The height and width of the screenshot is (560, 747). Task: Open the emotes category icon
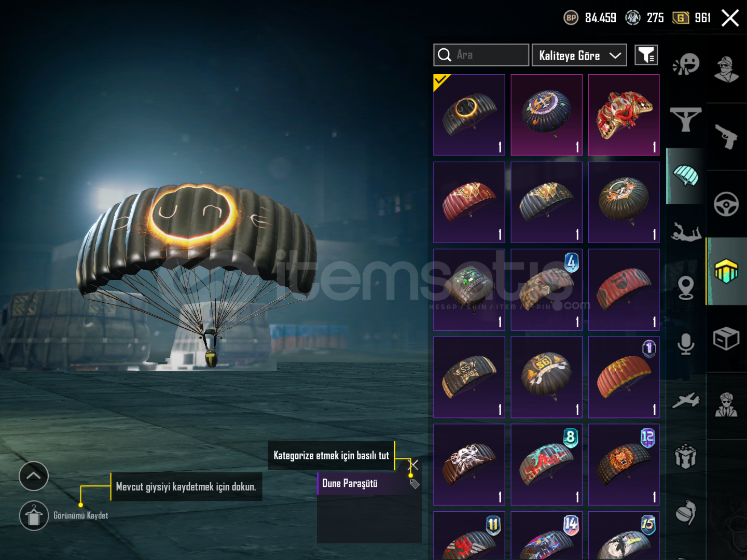tap(686, 64)
